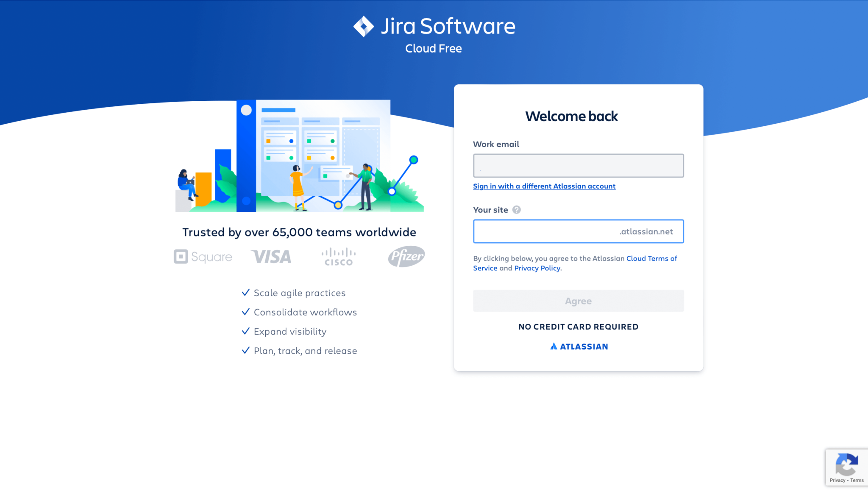
Task: Click the Agree button
Action: pos(579,301)
